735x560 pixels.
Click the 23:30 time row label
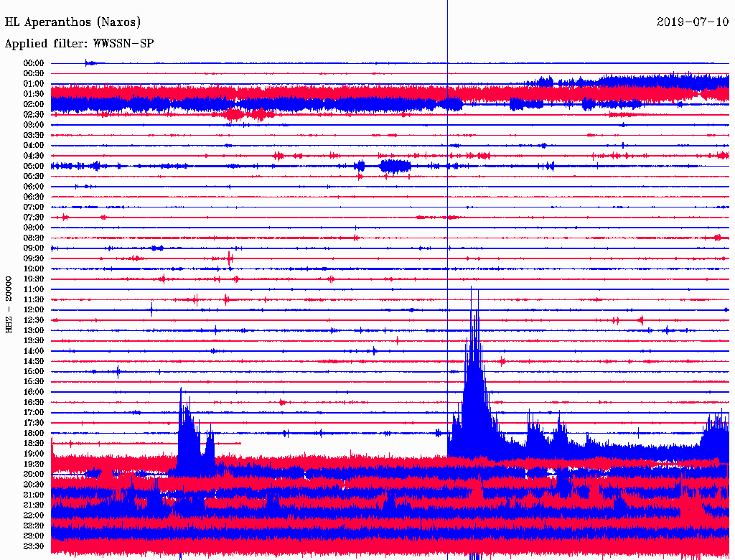(x=34, y=546)
